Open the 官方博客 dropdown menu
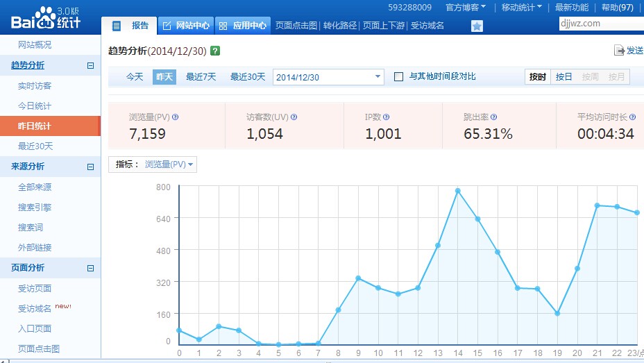Viewport: 644px width, 363px height. [x=466, y=8]
